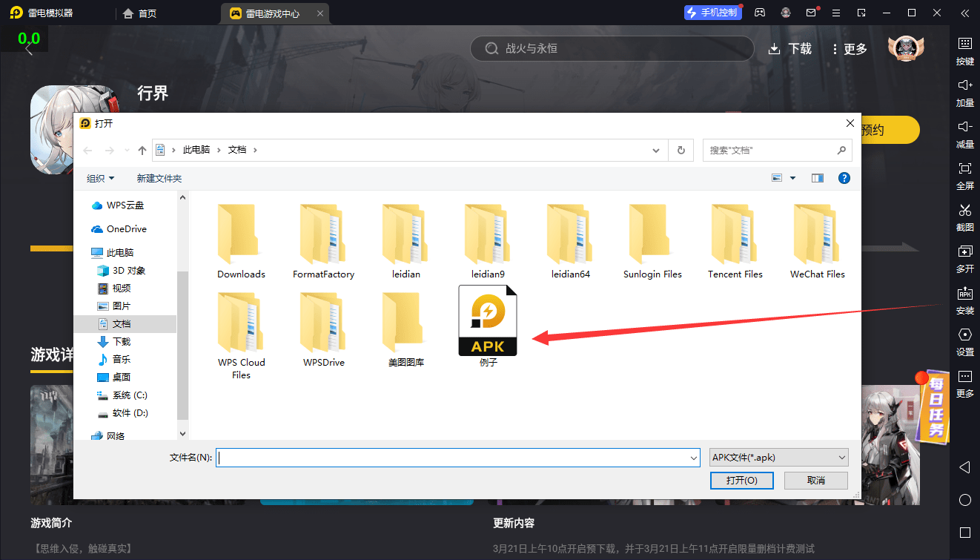Select the 例子 APK file
Viewport: 980px width, 560px height.
(x=488, y=326)
